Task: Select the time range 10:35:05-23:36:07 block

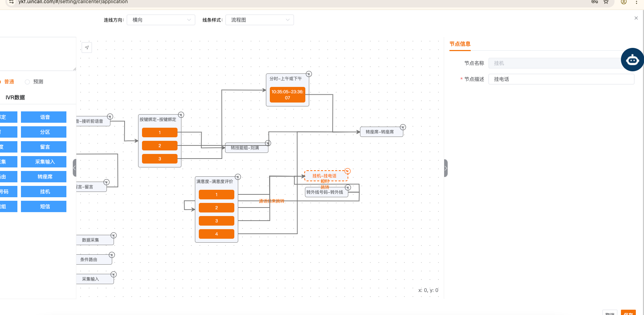Action: click(x=287, y=95)
